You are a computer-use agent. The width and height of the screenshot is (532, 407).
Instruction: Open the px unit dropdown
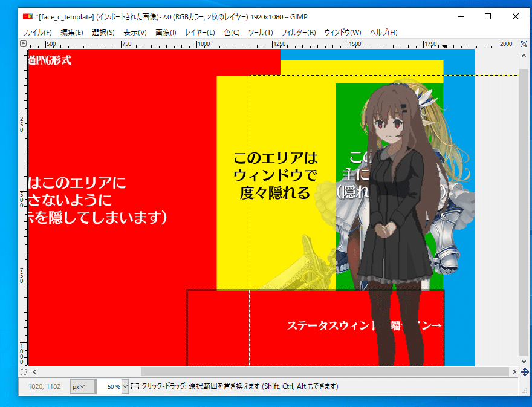[x=82, y=386]
